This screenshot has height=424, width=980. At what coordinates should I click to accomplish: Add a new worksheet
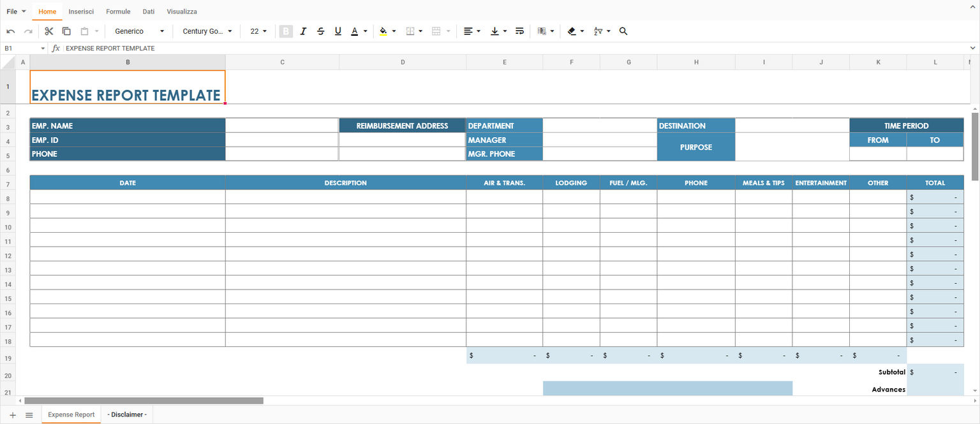pyautogui.click(x=12, y=414)
